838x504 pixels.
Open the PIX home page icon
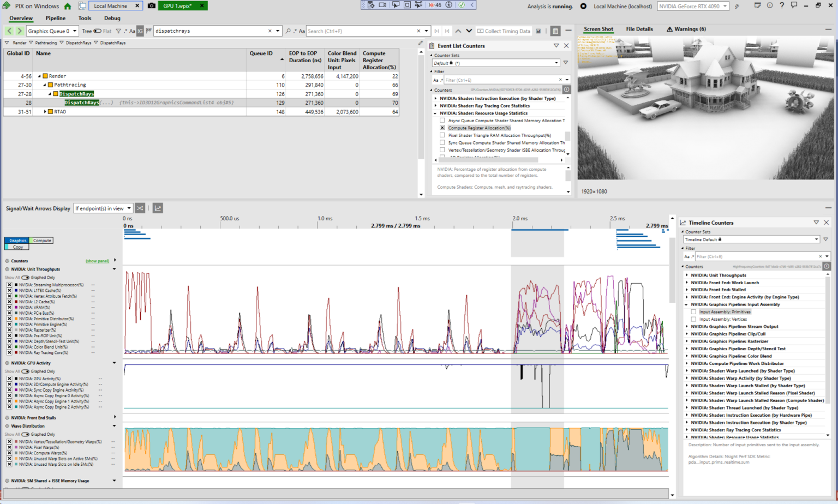68,6
